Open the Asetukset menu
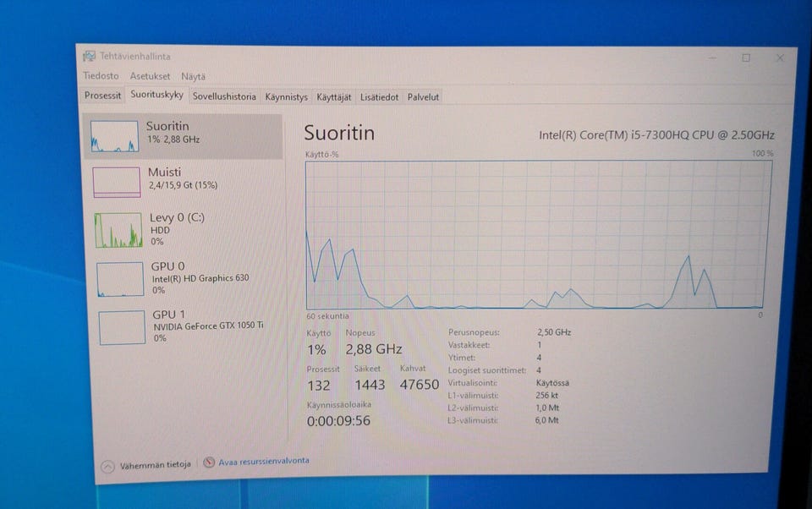The image size is (812, 509). (150, 76)
